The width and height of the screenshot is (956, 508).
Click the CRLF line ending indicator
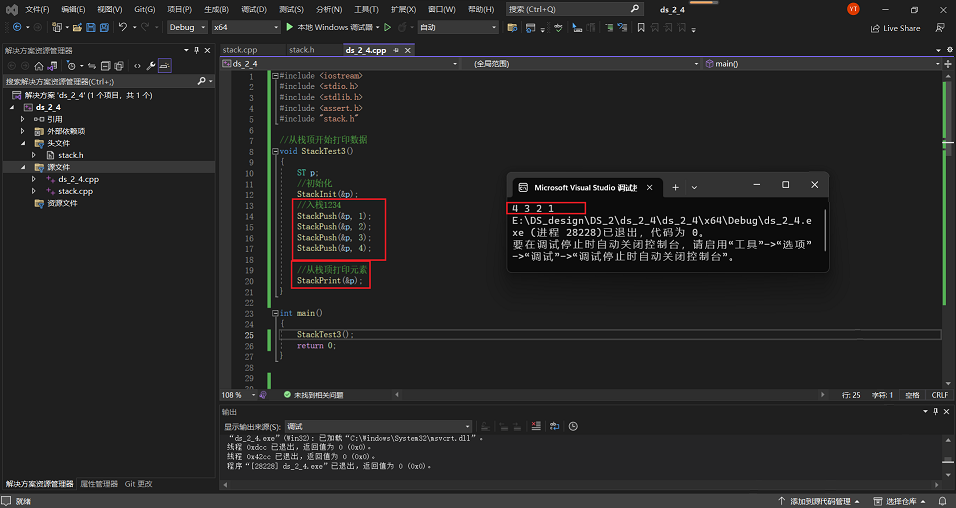tap(940, 395)
